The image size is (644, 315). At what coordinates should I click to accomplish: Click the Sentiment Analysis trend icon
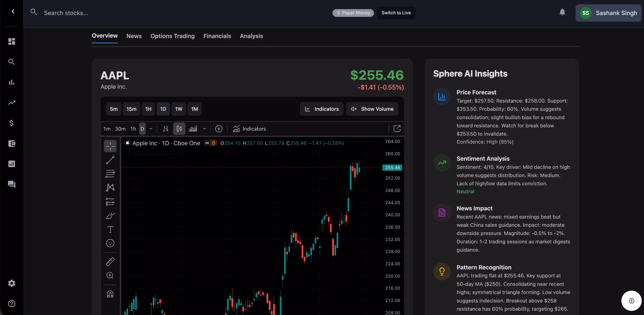(442, 163)
